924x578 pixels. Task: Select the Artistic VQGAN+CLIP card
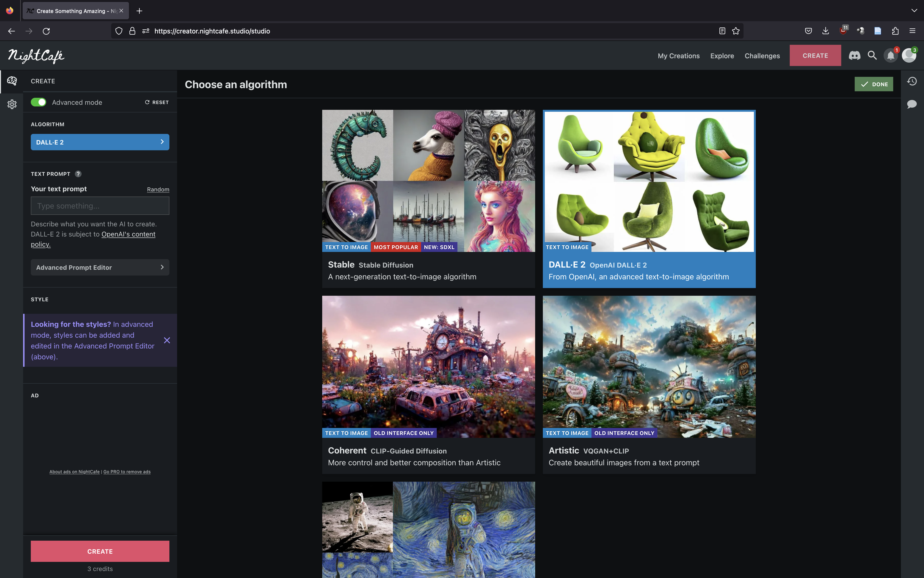click(649, 385)
